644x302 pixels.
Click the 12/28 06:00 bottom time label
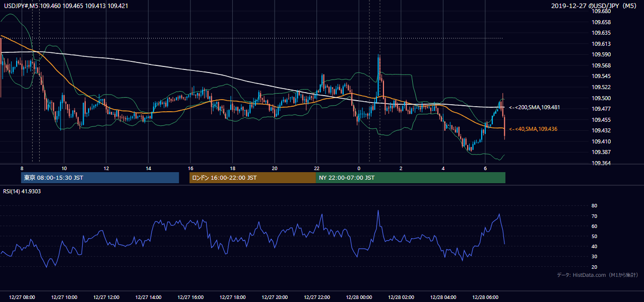[485, 297]
